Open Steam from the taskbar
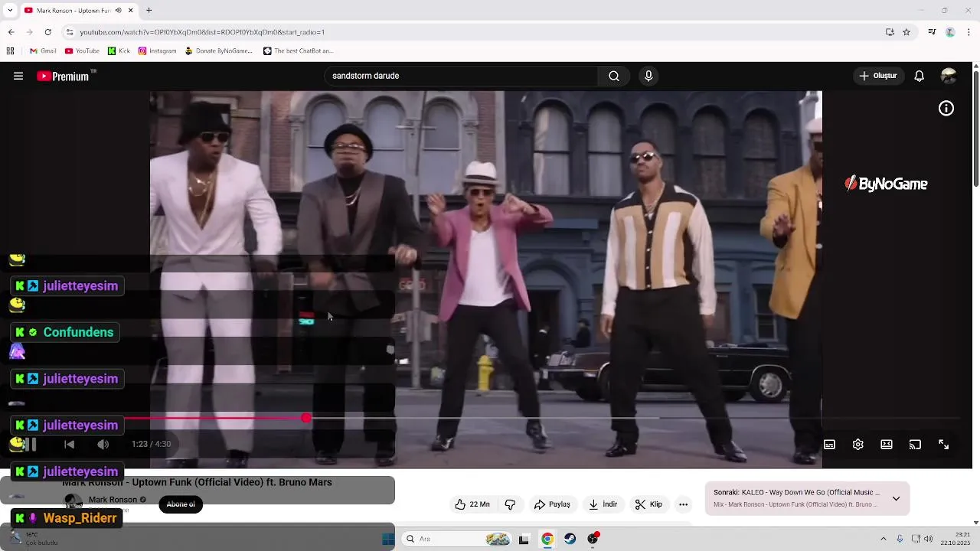 tap(570, 539)
